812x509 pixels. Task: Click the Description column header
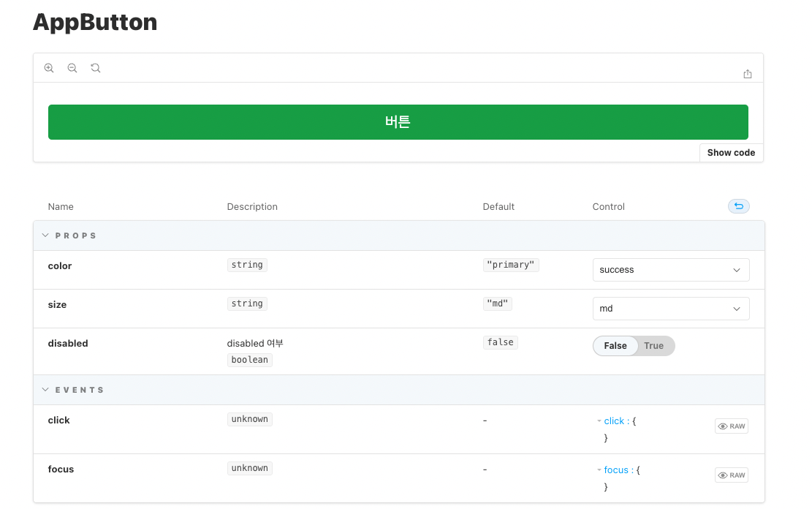(252, 206)
